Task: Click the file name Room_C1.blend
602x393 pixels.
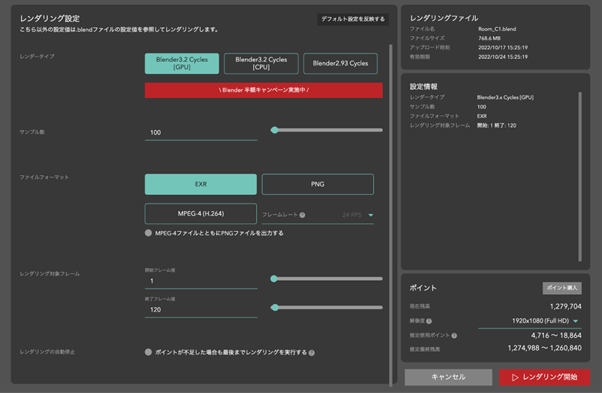Action: tap(497, 29)
